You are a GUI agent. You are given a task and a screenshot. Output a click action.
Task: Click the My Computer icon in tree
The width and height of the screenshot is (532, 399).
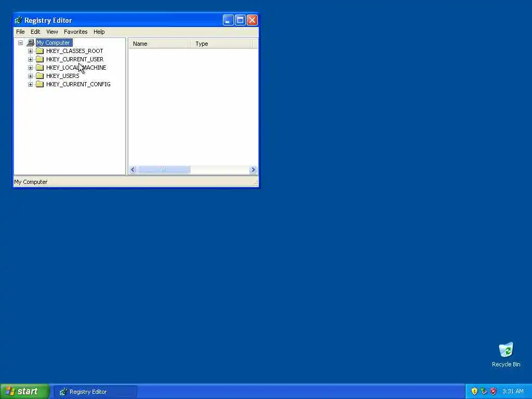coord(31,43)
